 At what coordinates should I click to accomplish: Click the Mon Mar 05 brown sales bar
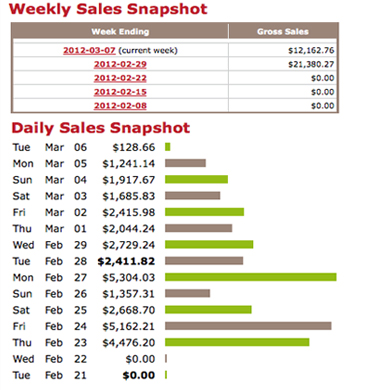coord(185,163)
